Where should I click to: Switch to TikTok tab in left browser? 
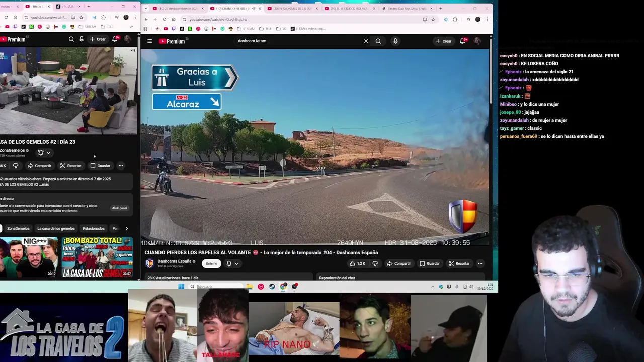[68, 7]
